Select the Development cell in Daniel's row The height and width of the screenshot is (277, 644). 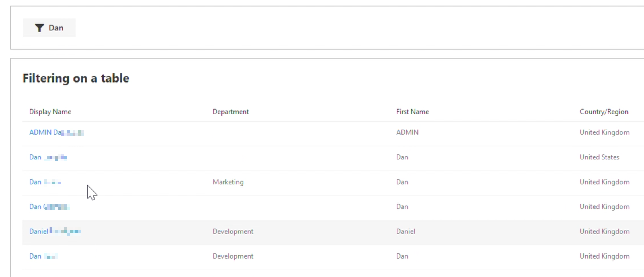tap(233, 231)
